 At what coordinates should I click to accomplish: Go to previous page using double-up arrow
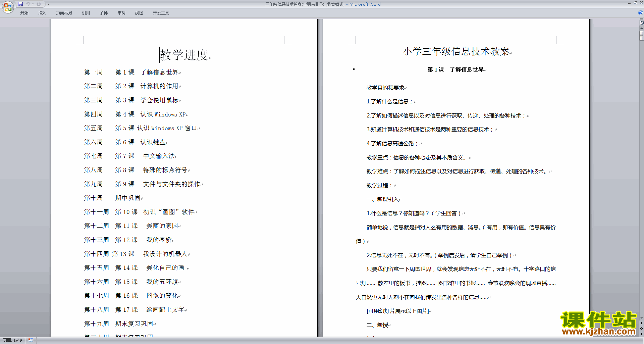pyautogui.click(x=641, y=324)
